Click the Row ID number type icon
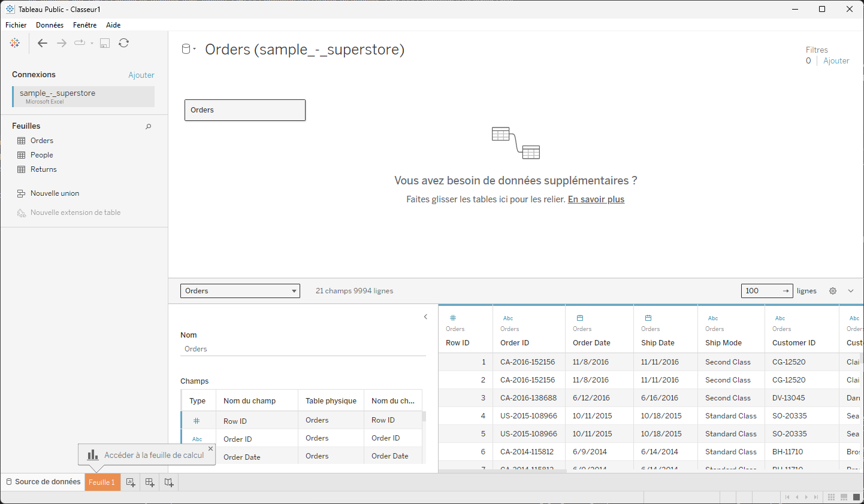This screenshot has width=864, height=504. tap(453, 318)
